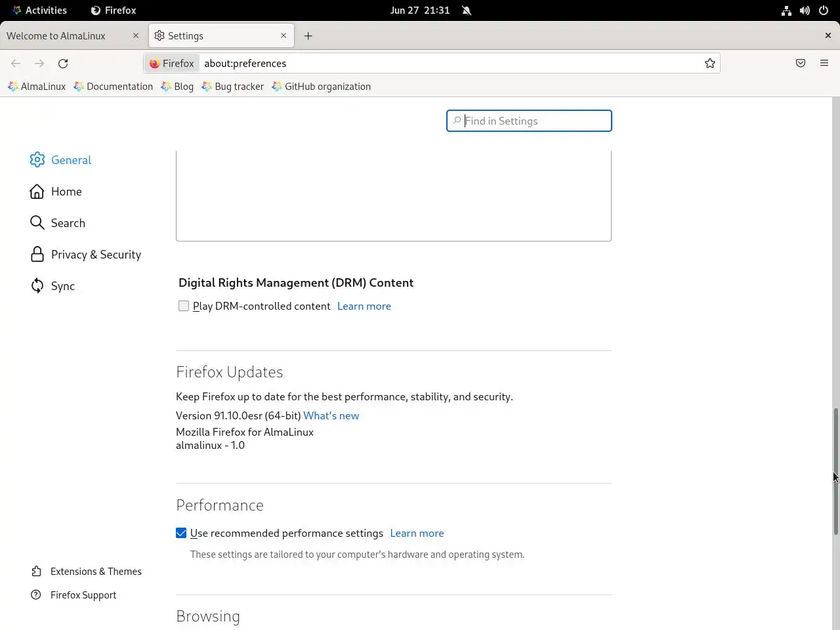Click the Firefox Updates heading

(x=230, y=372)
